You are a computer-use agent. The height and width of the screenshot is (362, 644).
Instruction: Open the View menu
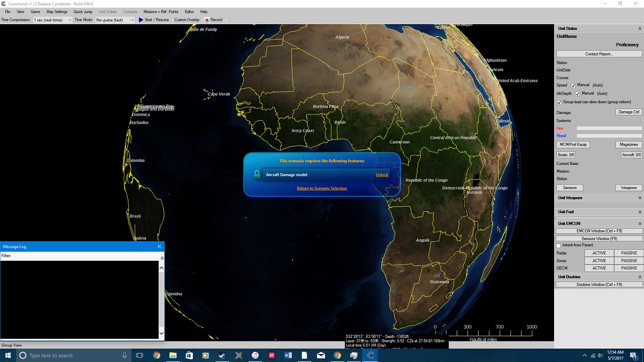pyautogui.click(x=21, y=12)
